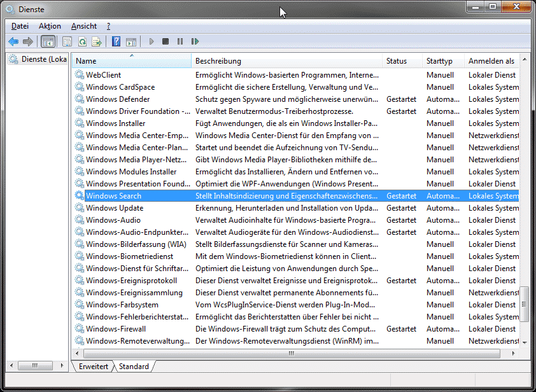This screenshot has width=536, height=392.
Task: Select the Windows Modules Installer row
Action: pos(296,172)
